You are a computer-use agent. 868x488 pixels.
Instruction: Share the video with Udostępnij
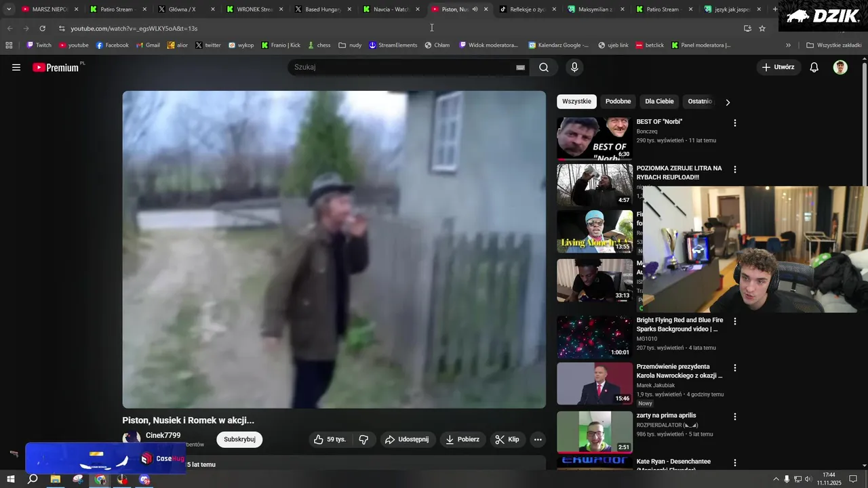click(x=408, y=439)
